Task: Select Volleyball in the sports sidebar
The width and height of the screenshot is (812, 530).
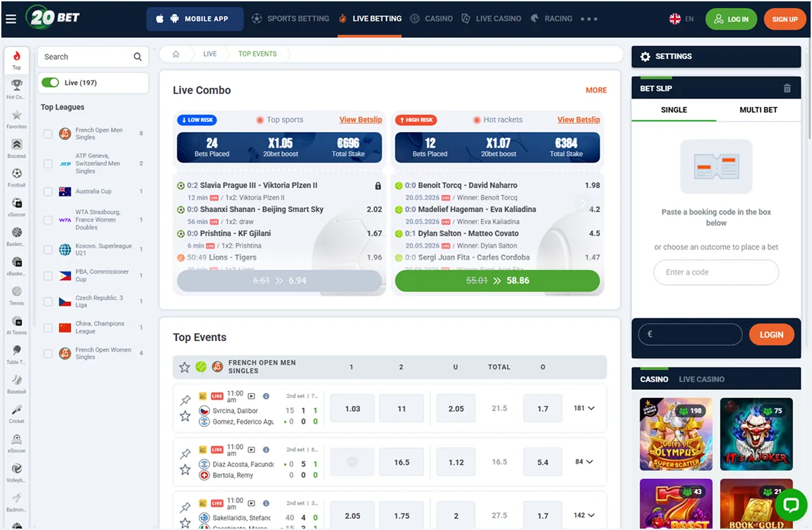Action: point(16,472)
